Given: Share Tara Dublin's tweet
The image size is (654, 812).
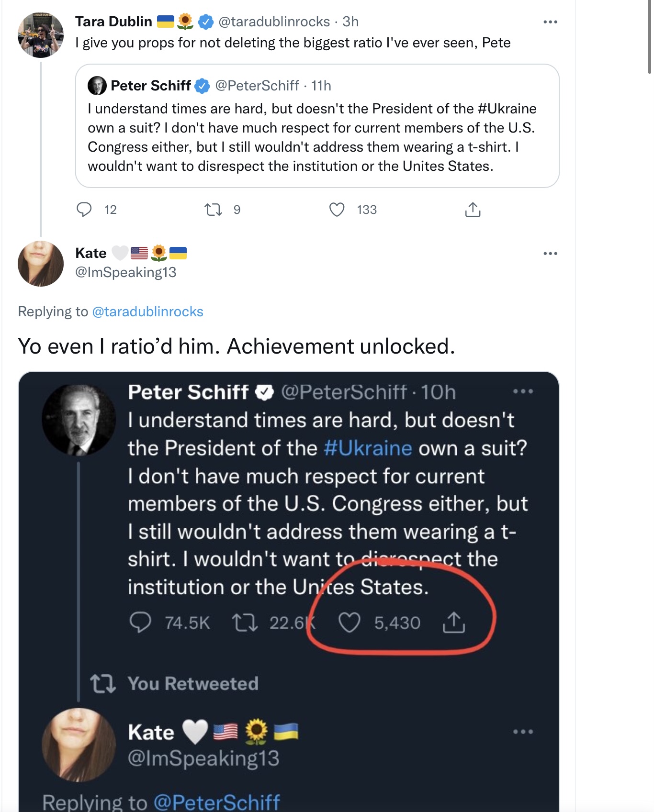Looking at the screenshot, I should tap(473, 210).
